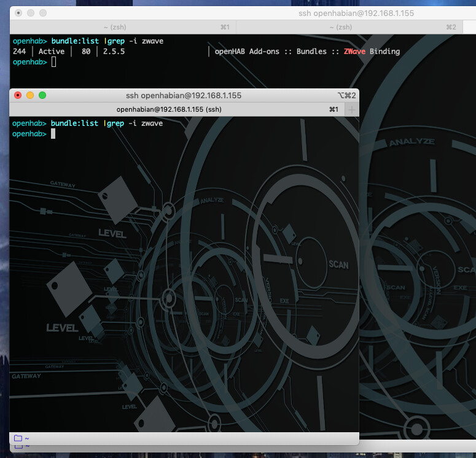
Task: Click version 2.5.5 in bundle output
Action: point(114,52)
